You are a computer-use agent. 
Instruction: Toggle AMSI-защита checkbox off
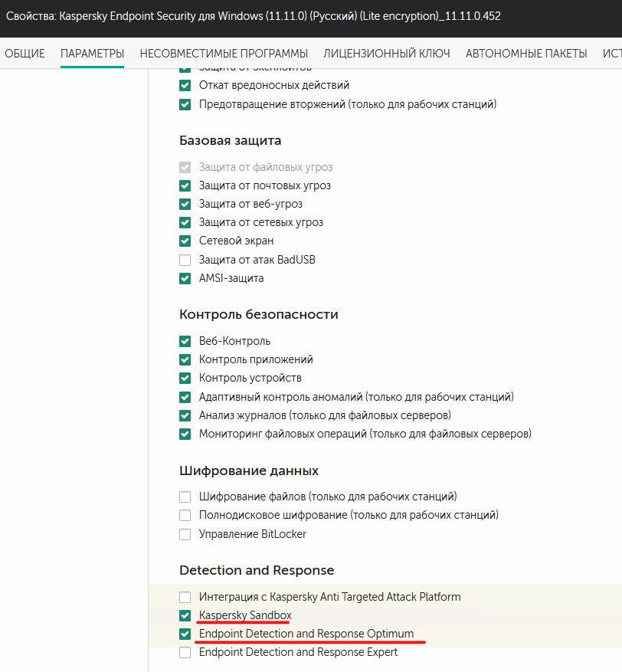[185, 278]
